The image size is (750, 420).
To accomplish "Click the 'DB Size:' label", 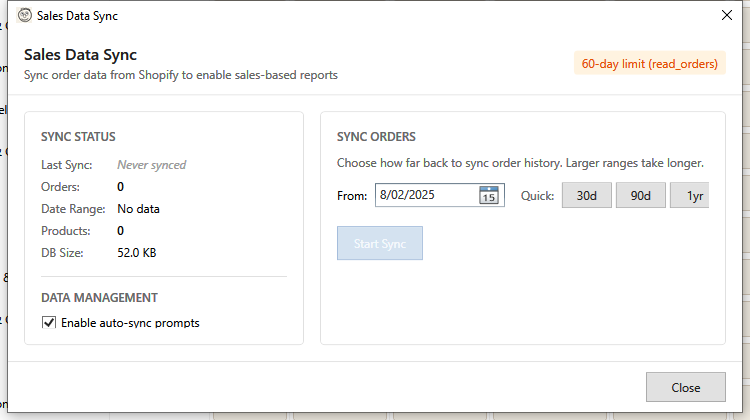I will coord(62,253).
